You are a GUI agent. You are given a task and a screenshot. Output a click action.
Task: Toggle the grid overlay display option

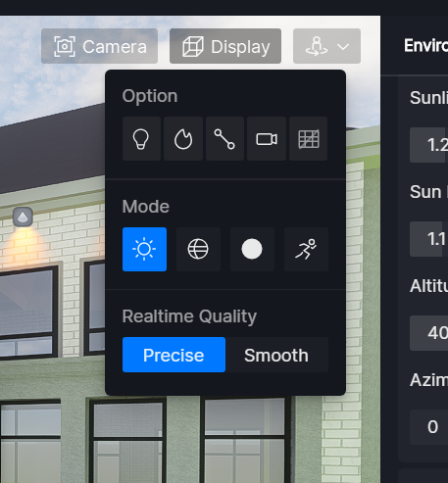(309, 139)
